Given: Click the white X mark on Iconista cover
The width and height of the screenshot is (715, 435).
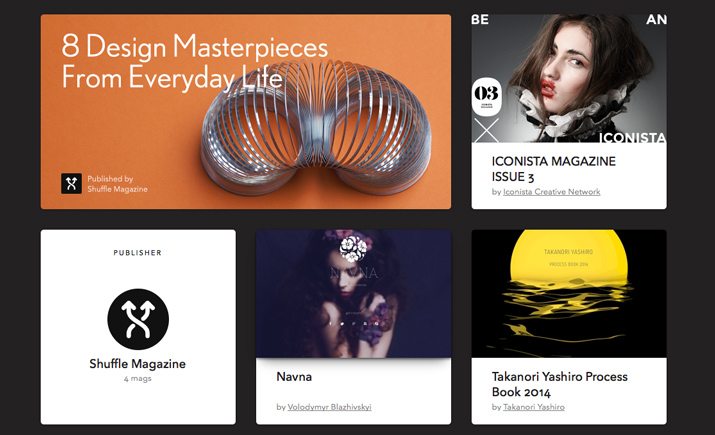Looking at the screenshot, I should click(x=486, y=131).
